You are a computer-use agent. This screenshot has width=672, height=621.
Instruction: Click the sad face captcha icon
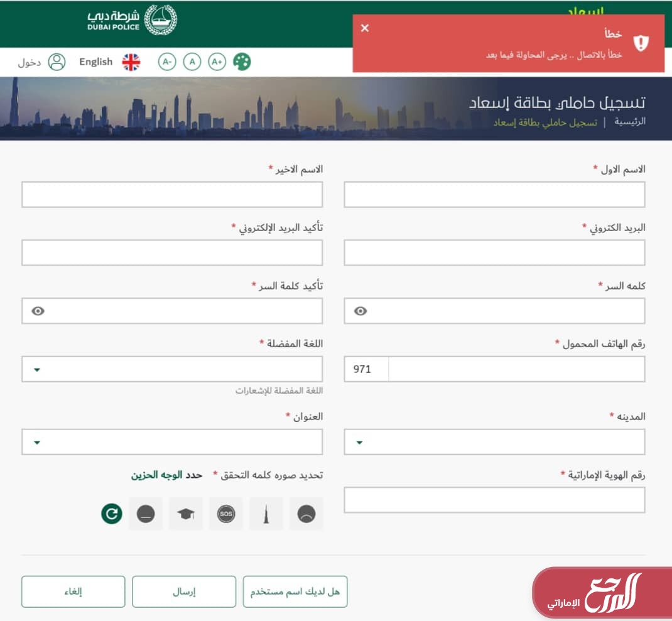(x=306, y=514)
